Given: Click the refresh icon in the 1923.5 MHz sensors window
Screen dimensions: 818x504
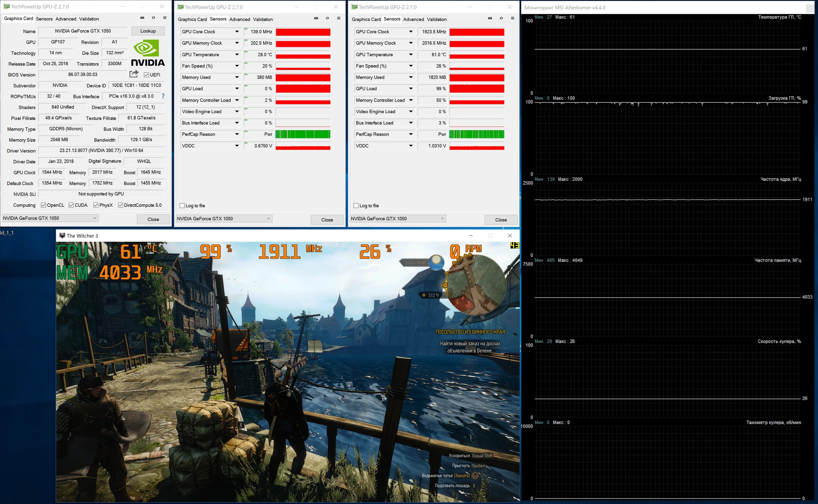Looking at the screenshot, I should (x=501, y=18).
